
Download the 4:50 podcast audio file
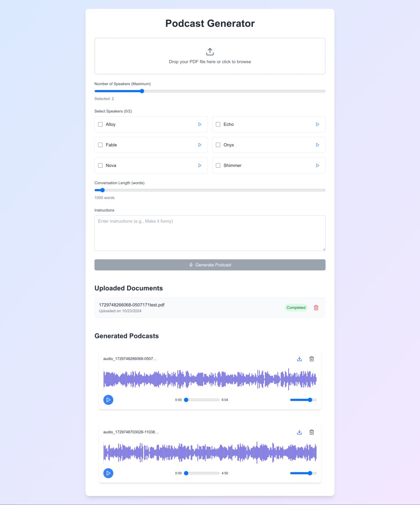click(x=299, y=432)
